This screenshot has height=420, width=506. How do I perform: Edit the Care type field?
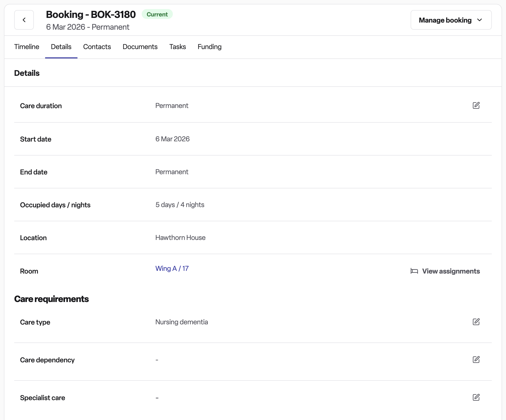pos(476,322)
